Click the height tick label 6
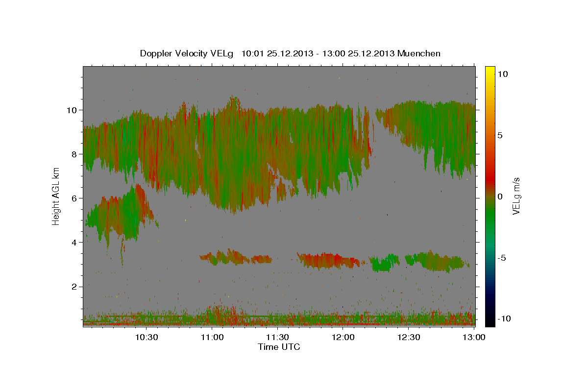The width and height of the screenshot is (588, 392). [x=74, y=198]
